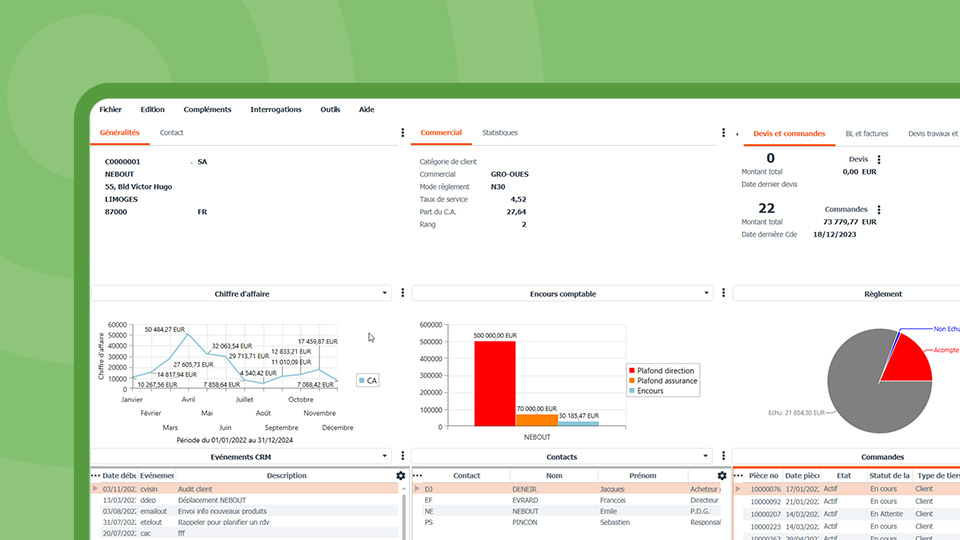Switch to the BL et factures tab

(866, 133)
